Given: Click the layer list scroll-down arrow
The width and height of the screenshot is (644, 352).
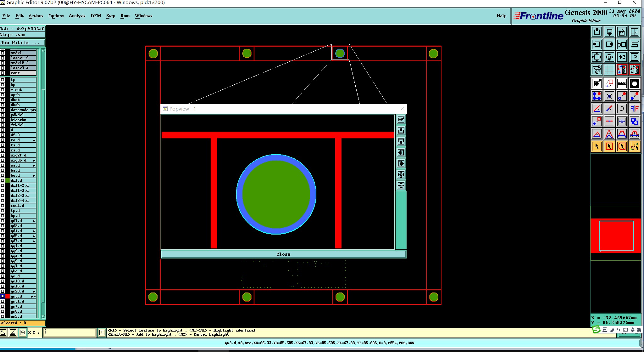Looking at the screenshot, I should tap(43, 317).
